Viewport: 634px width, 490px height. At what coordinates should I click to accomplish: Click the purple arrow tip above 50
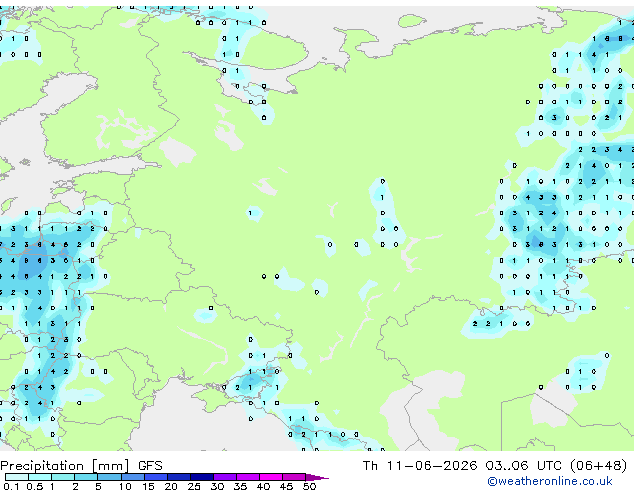click(x=317, y=478)
